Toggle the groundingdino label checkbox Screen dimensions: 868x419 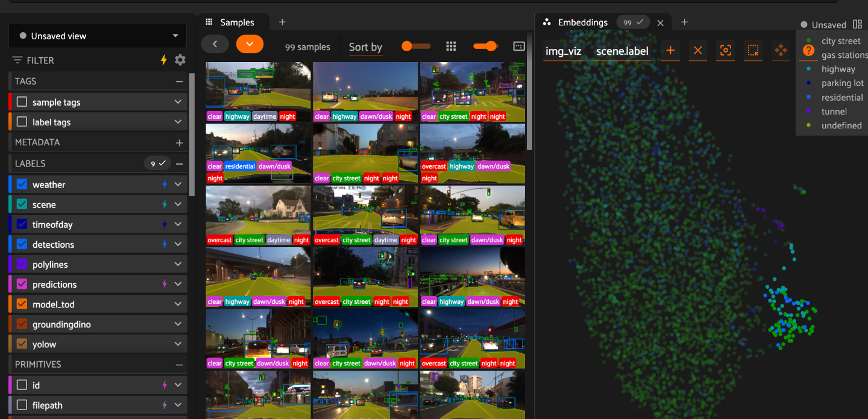pos(22,324)
